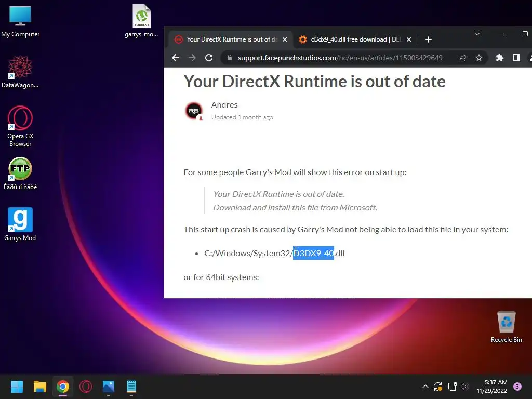Close the DirectX Runtime tab
532x399 pixels.
pos(285,39)
